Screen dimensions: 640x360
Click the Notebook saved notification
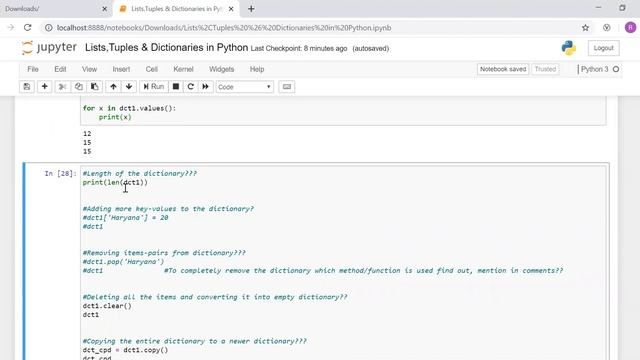click(503, 69)
